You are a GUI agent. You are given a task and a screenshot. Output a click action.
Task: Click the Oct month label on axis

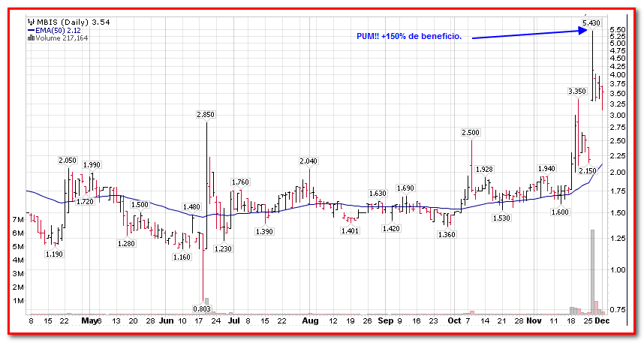tap(455, 320)
